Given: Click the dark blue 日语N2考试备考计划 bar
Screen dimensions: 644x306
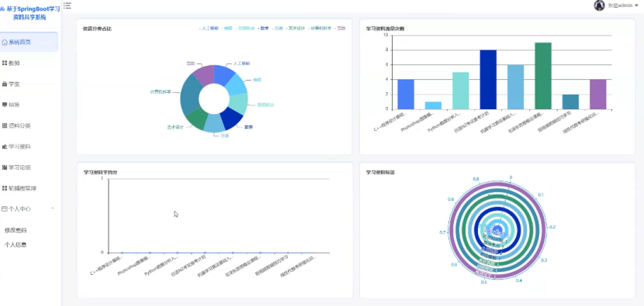Looking at the screenshot, I should (x=488, y=80).
